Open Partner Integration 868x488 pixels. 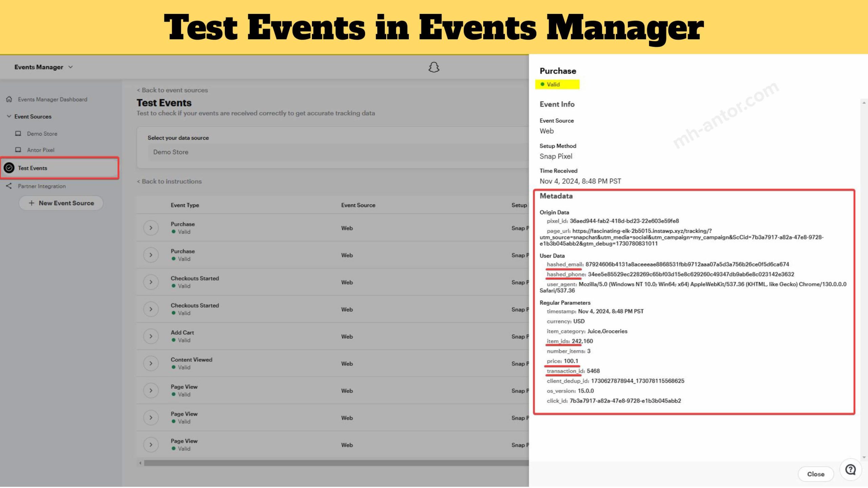tap(42, 186)
